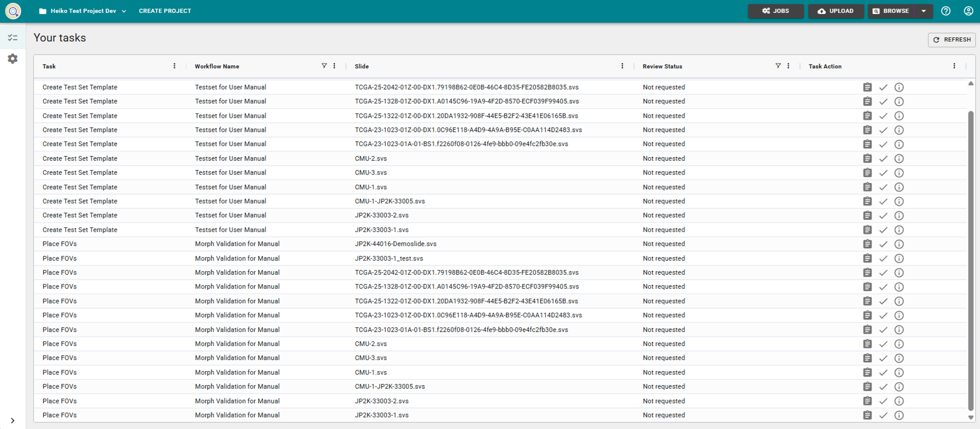Open the settings gear in sidebar
The height and width of the screenshot is (429, 980).
12,59
